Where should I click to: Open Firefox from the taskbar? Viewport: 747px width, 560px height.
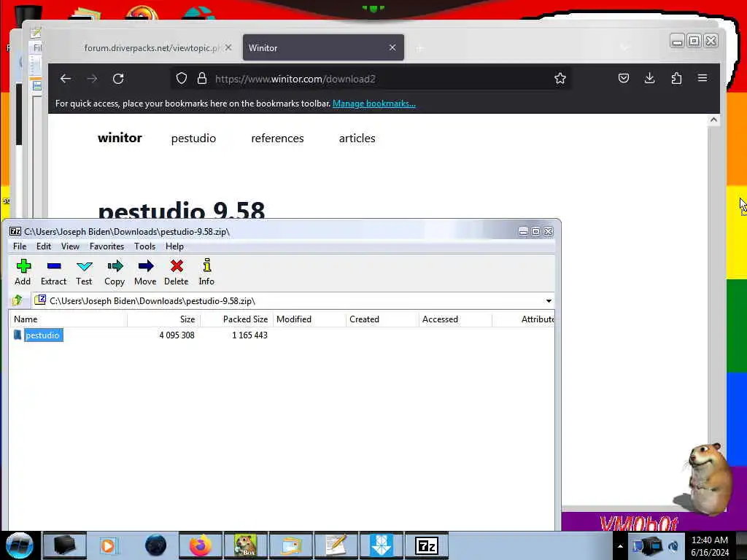point(201,545)
